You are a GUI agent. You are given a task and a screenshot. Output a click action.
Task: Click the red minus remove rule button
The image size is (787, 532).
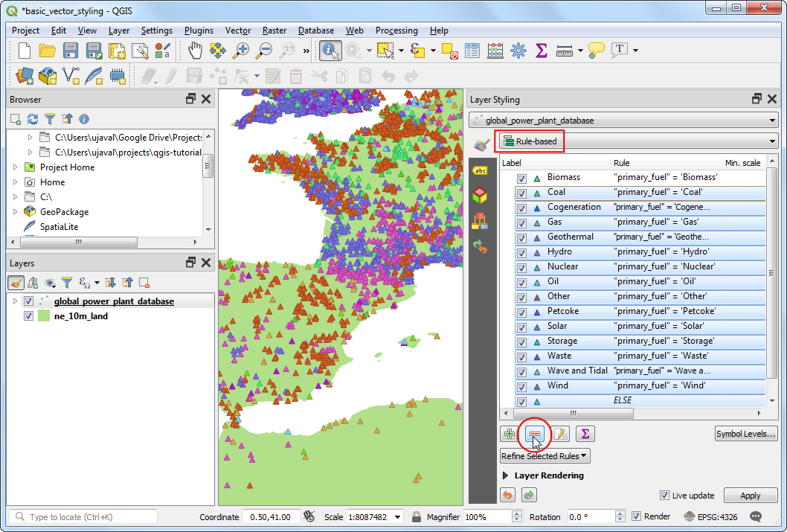pos(535,434)
